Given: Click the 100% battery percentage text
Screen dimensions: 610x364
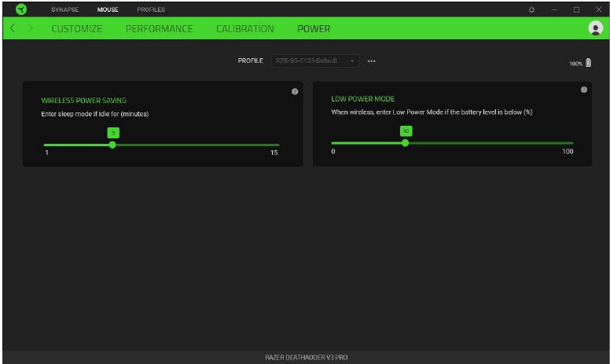Looking at the screenshot, I should tap(575, 64).
